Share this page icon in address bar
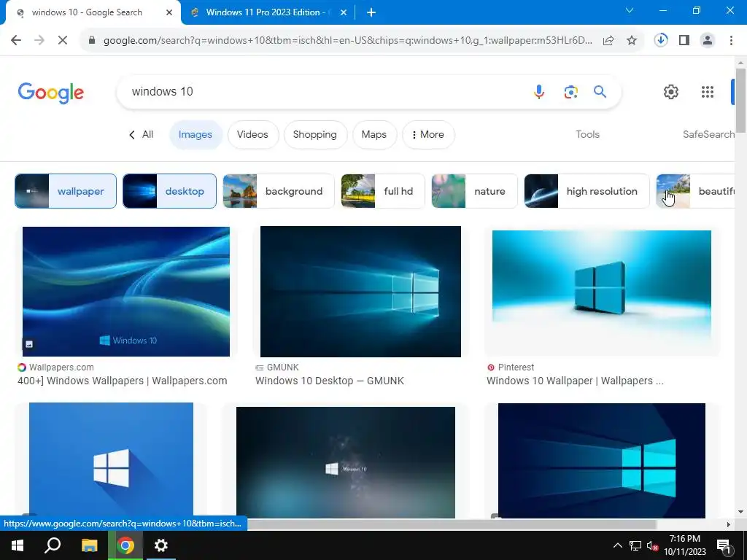The width and height of the screenshot is (747, 560). point(608,41)
